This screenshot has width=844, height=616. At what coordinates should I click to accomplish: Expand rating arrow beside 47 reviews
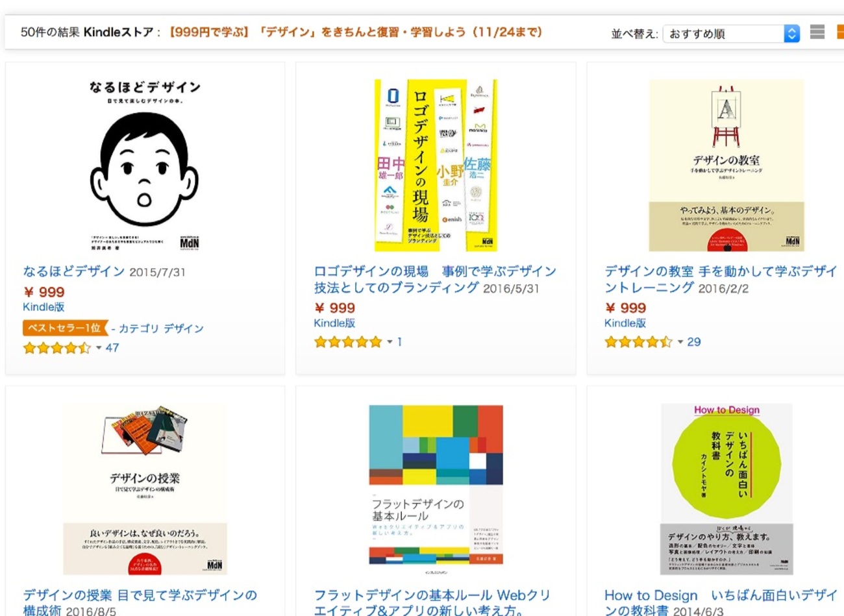[99, 348]
